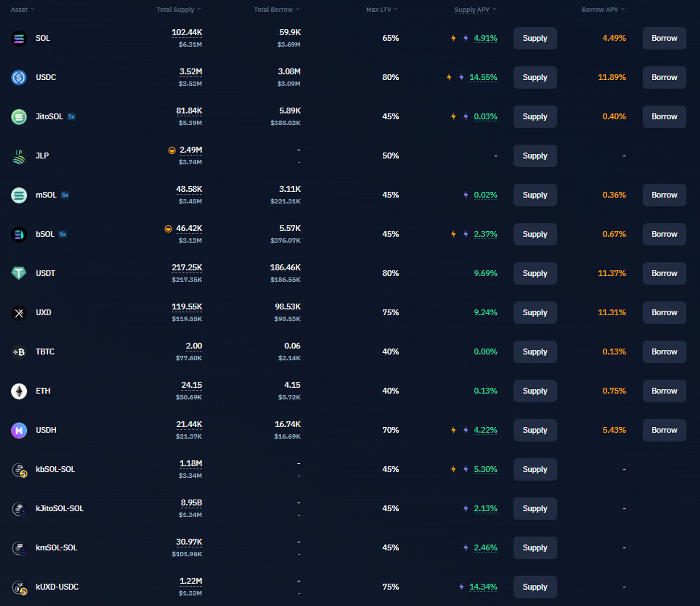Click the 11.89% borrow APY value
700x606 pixels.
point(612,77)
